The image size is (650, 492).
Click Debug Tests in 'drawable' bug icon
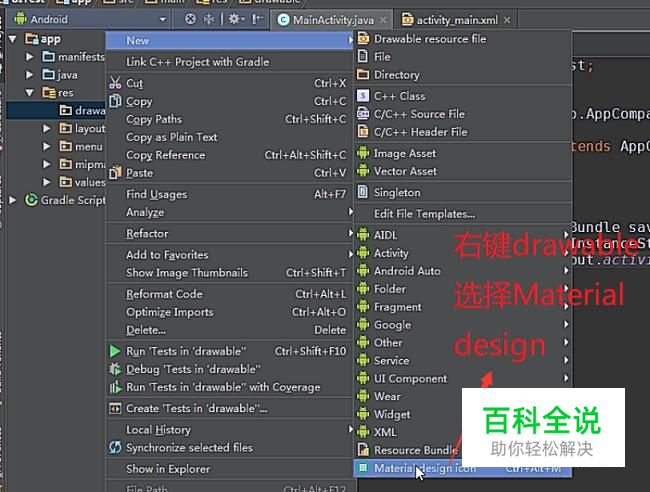coord(115,369)
